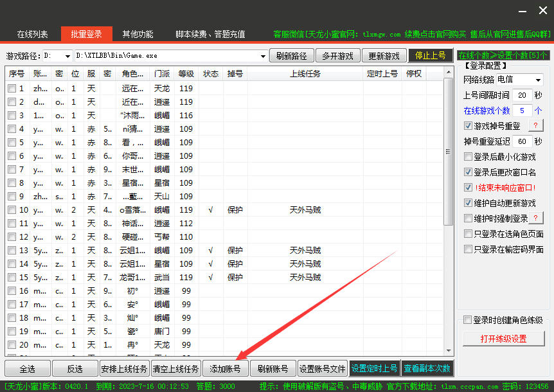Viewport: 554px width, 392px height.
Task: Enable 只登录在输密码界面 checkbox
Action: tap(468, 249)
